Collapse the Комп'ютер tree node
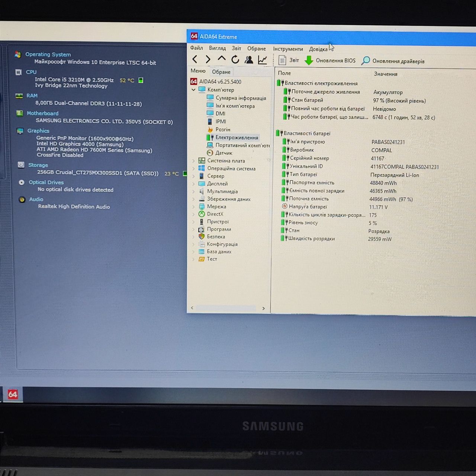Viewport: 476px width, 476px height. pyautogui.click(x=193, y=90)
